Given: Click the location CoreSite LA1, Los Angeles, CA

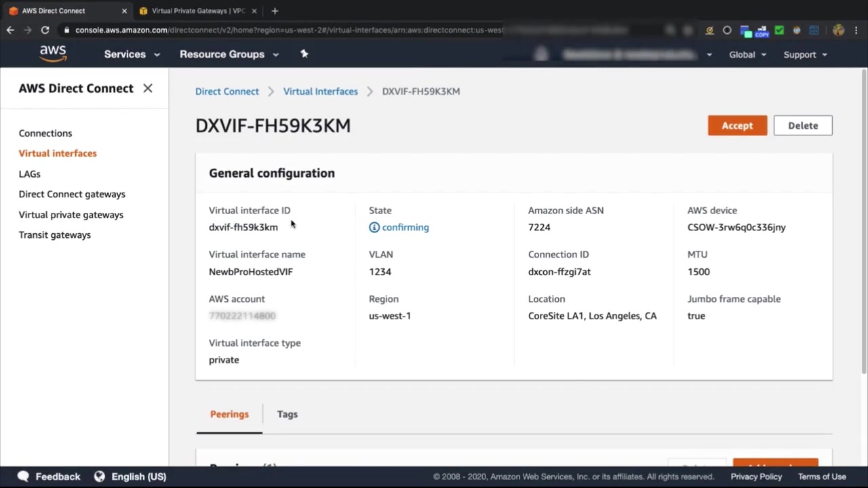Looking at the screenshot, I should [x=593, y=316].
